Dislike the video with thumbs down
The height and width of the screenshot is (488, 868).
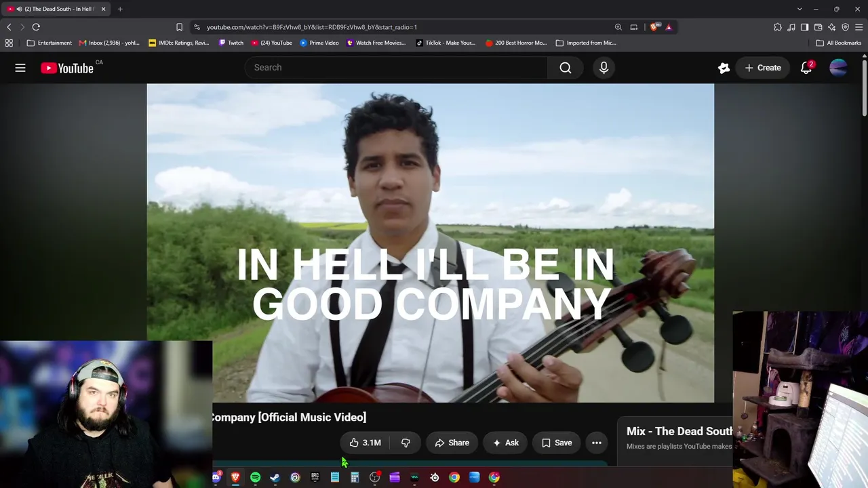[406, 443]
